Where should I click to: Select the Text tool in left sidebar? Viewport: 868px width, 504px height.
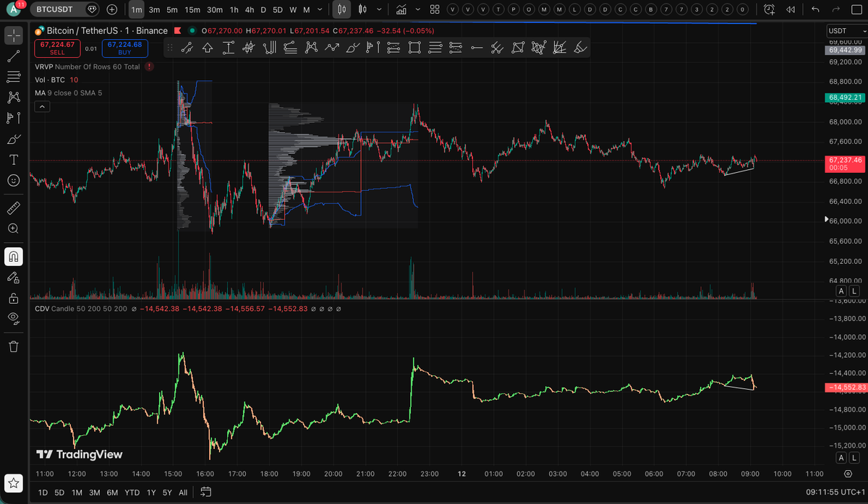click(x=13, y=160)
